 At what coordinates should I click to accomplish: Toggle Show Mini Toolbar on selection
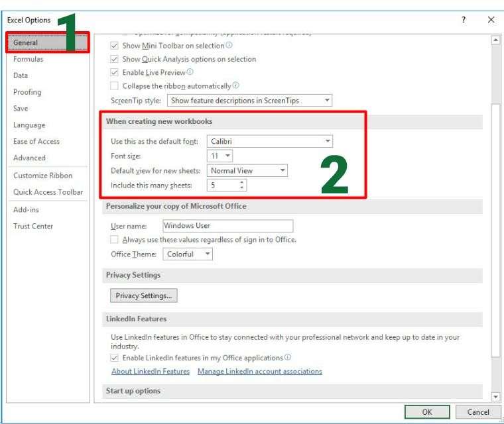[114, 46]
